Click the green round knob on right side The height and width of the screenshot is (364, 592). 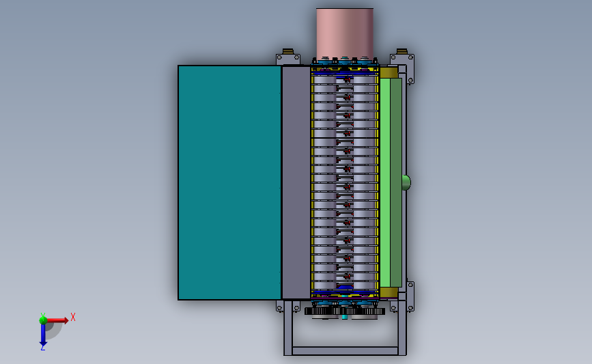(x=406, y=182)
